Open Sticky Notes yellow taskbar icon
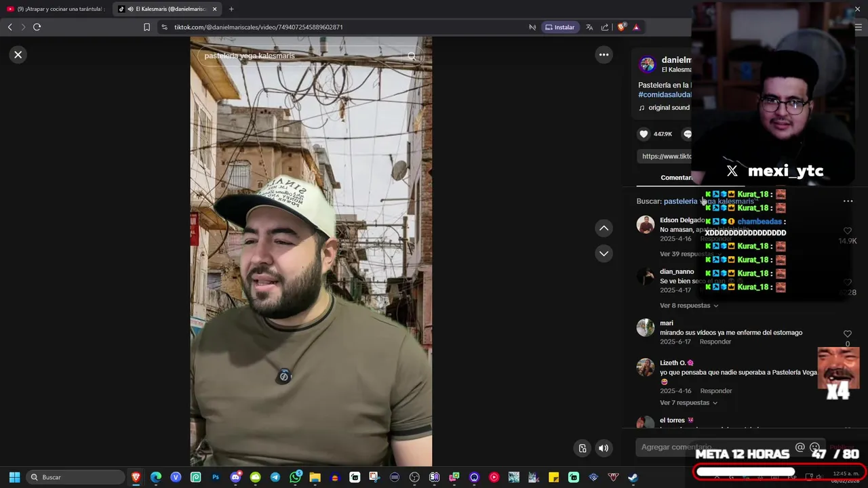This screenshot has width=868, height=488. click(553, 477)
